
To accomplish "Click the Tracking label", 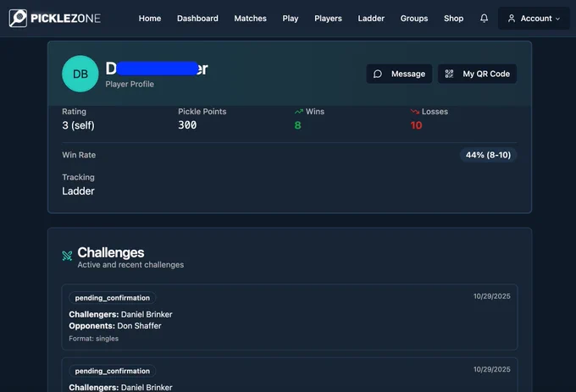I will tap(78, 177).
